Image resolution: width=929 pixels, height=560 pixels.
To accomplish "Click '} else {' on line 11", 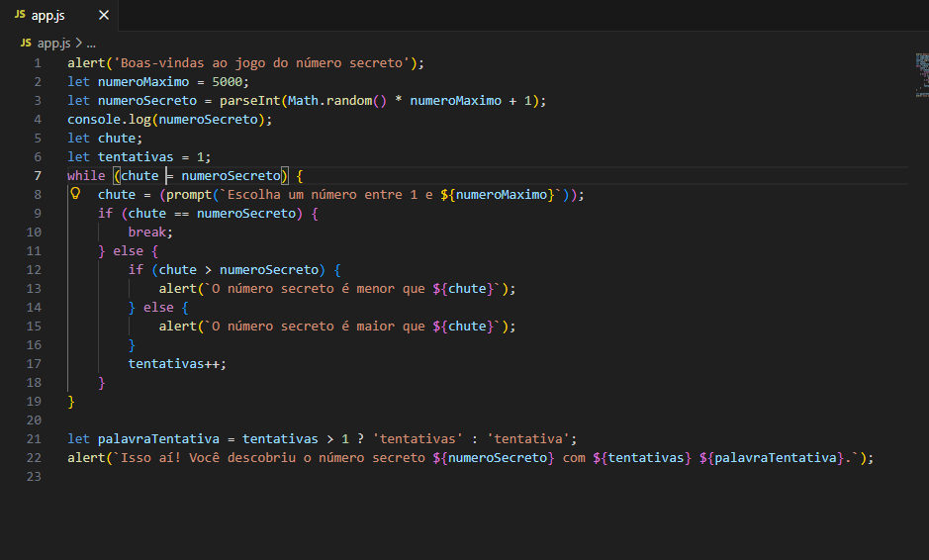I will coord(128,250).
